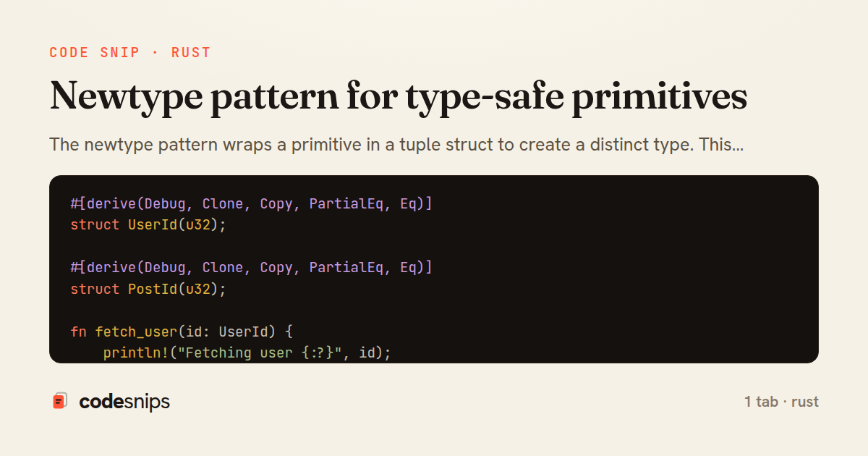Click the first #[derive(Debug, Clone...)] line
Viewport: 868px width, 456px height.
(251, 204)
